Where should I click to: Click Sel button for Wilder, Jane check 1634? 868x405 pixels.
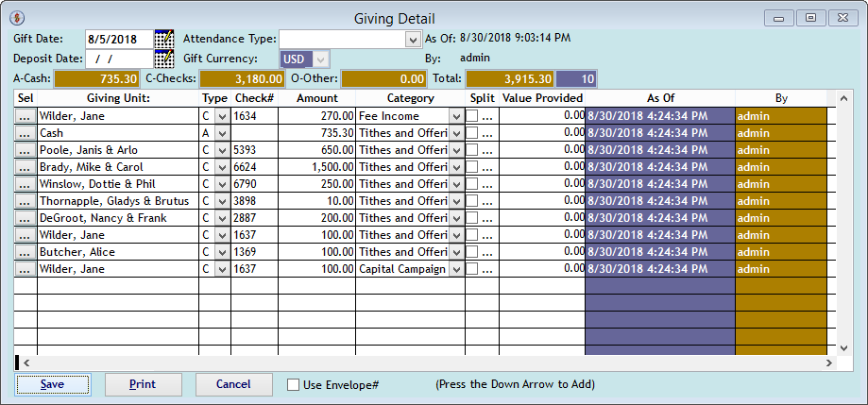(x=25, y=117)
